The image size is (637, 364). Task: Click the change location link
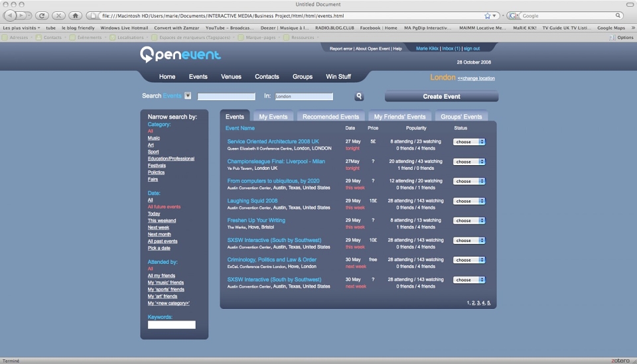[x=476, y=78]
